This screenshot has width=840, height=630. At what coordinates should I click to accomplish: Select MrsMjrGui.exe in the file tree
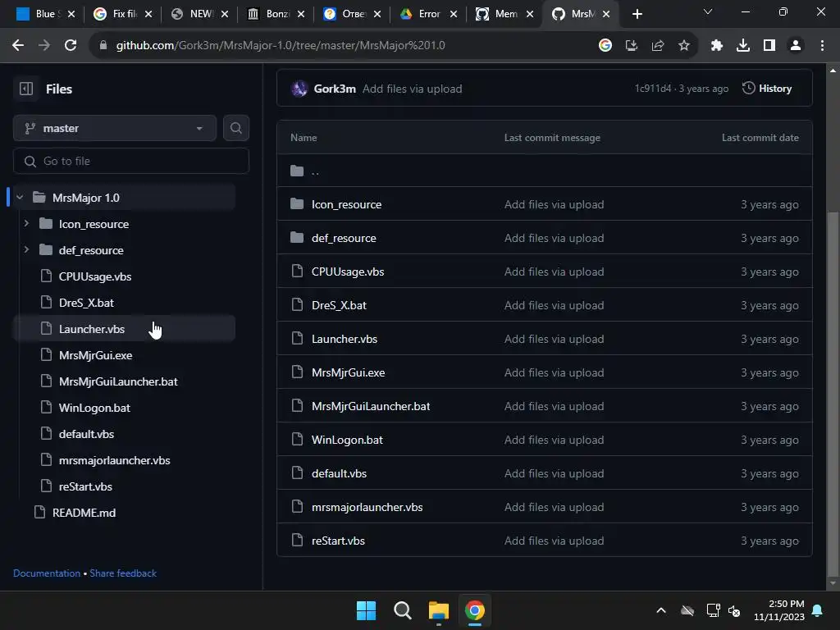point(95,355)
